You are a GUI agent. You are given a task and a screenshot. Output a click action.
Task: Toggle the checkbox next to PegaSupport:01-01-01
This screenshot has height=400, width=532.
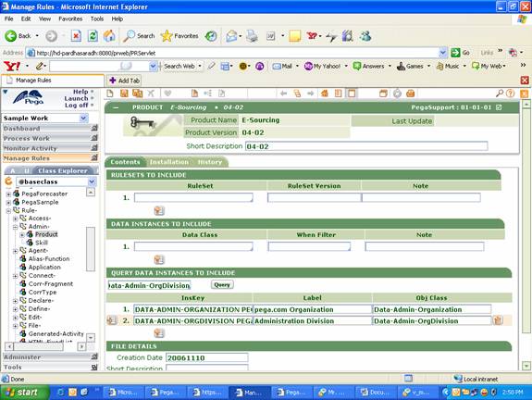point(499,107)
